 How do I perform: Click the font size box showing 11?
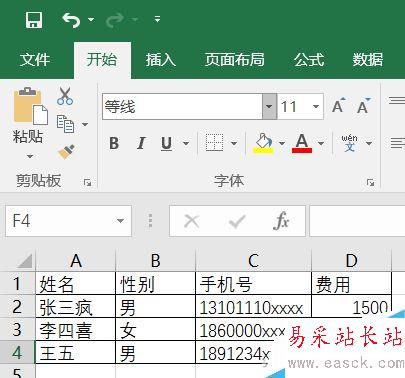pyautogui.click(x=293, y=107)
